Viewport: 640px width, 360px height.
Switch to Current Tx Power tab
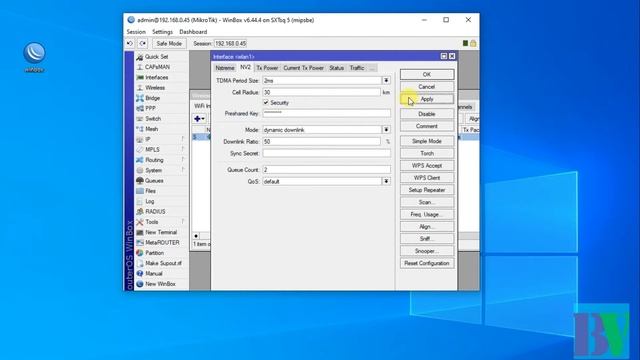[304, 68]
